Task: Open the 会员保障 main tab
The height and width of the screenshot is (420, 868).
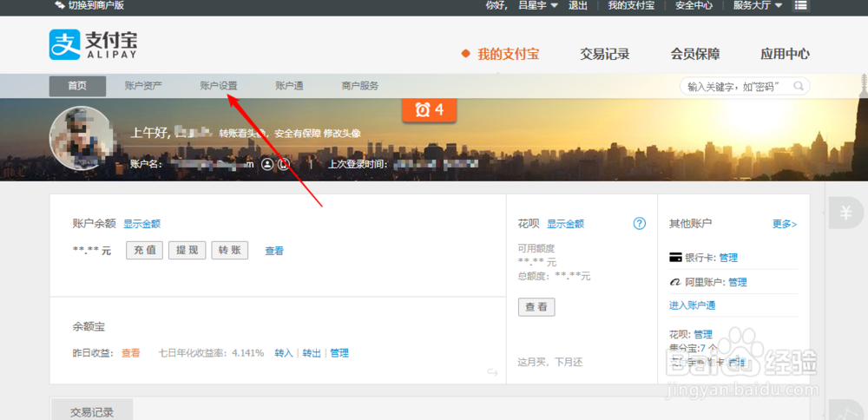Action: pyautogui.click(x=695, y=54)
